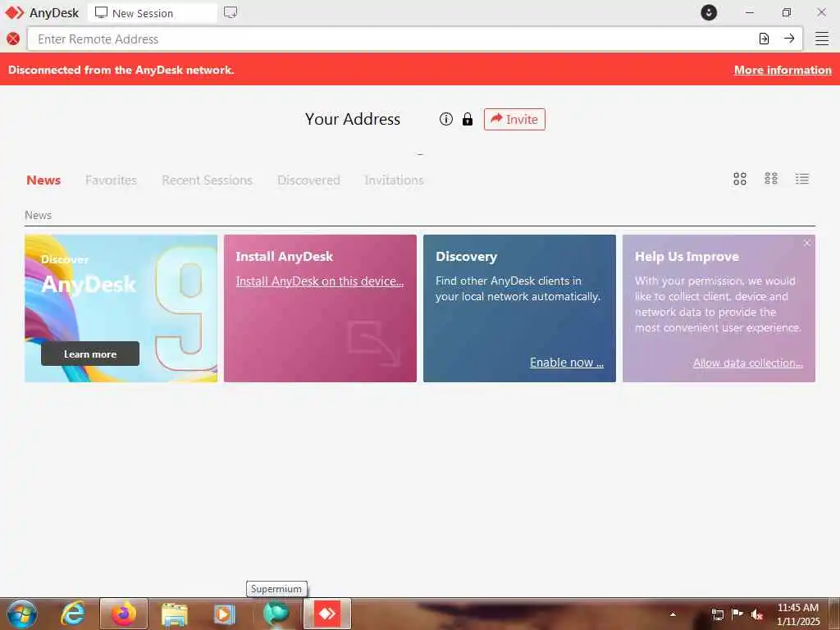Select small tiles view icon

tap(771, 178)
